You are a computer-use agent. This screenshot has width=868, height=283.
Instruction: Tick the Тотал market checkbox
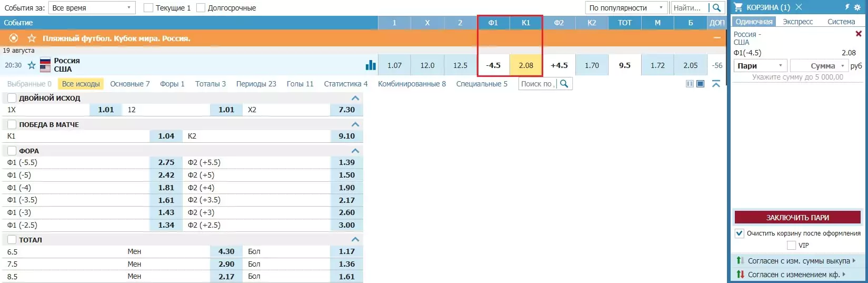click(12, 240)
